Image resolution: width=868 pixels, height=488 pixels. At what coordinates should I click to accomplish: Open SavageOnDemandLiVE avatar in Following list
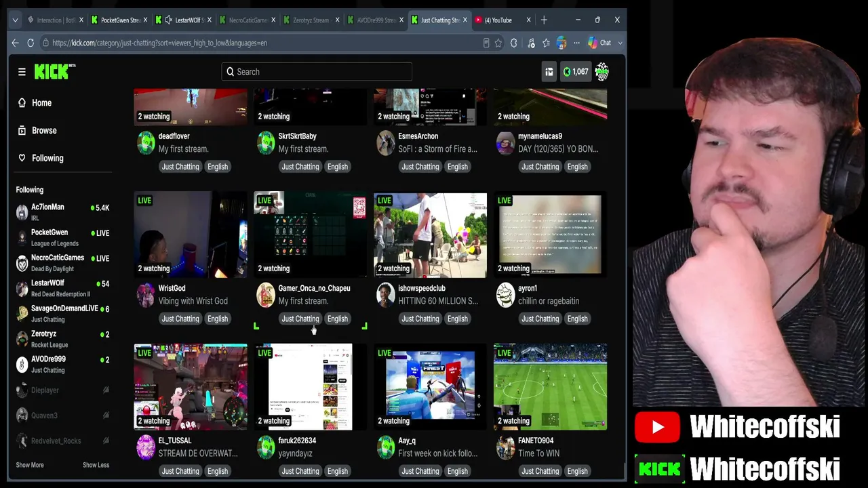(22, 313)
